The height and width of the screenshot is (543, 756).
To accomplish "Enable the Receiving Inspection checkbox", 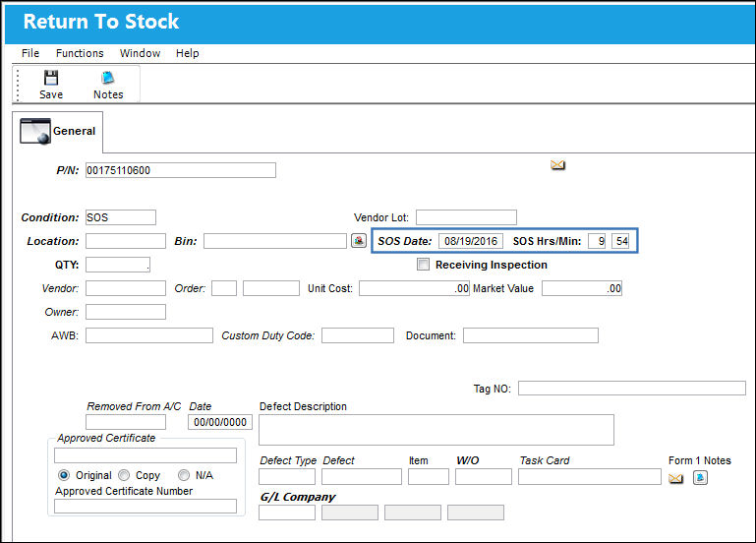I will pos(423,265).
